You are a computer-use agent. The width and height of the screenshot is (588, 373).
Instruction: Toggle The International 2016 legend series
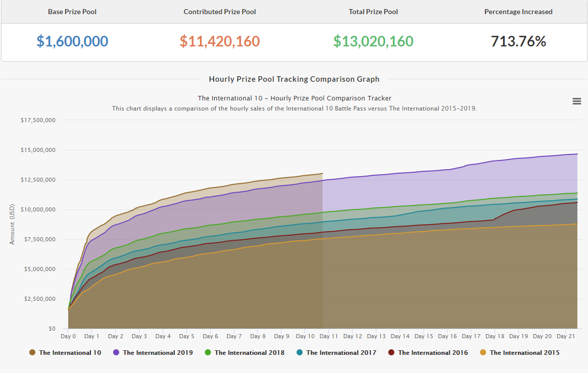[x=428, y=353]
